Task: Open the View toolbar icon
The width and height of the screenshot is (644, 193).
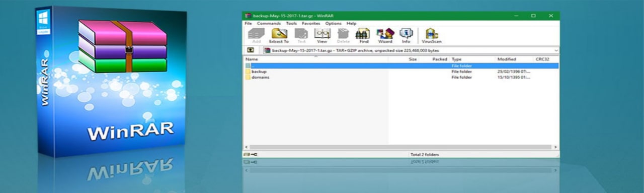Action: (322, 35)
